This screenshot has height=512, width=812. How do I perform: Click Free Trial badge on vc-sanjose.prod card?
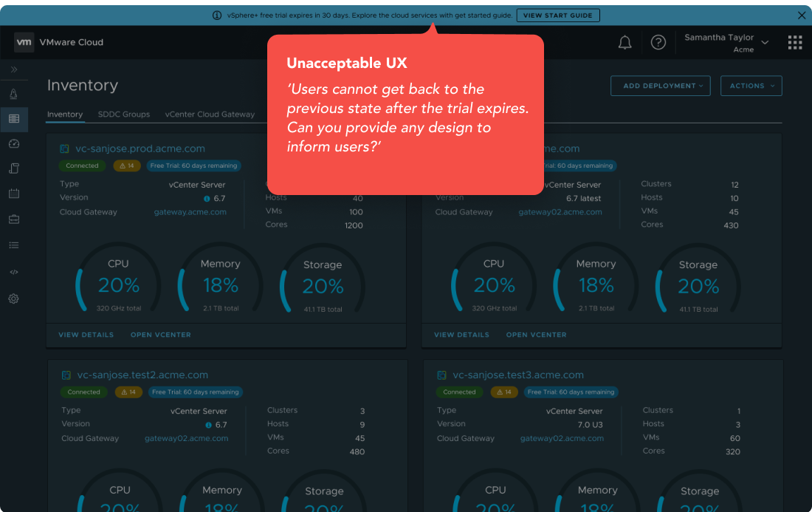tap(193, 165)
